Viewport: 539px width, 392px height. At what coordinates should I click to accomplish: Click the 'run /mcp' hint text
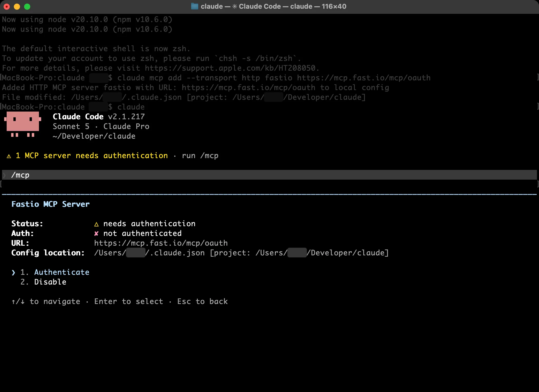(x=200, y=156)
